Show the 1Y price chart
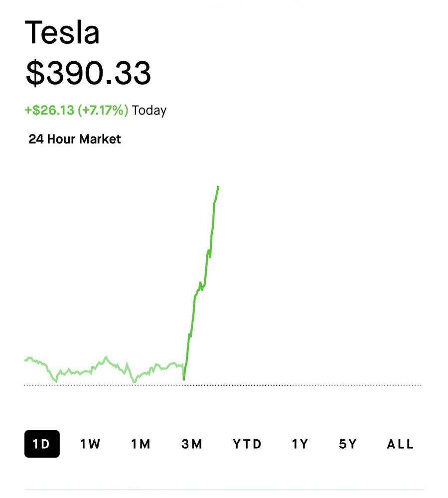This screenshot has width=448, height=498. click(x=300, y=444)
